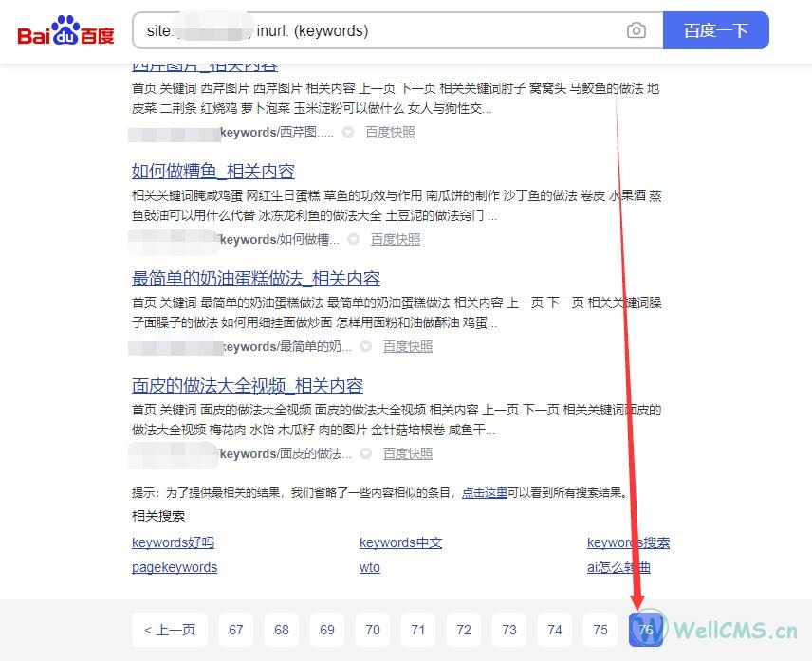Click the Baidu logo
812x661 pixels.
pos(65,31)
